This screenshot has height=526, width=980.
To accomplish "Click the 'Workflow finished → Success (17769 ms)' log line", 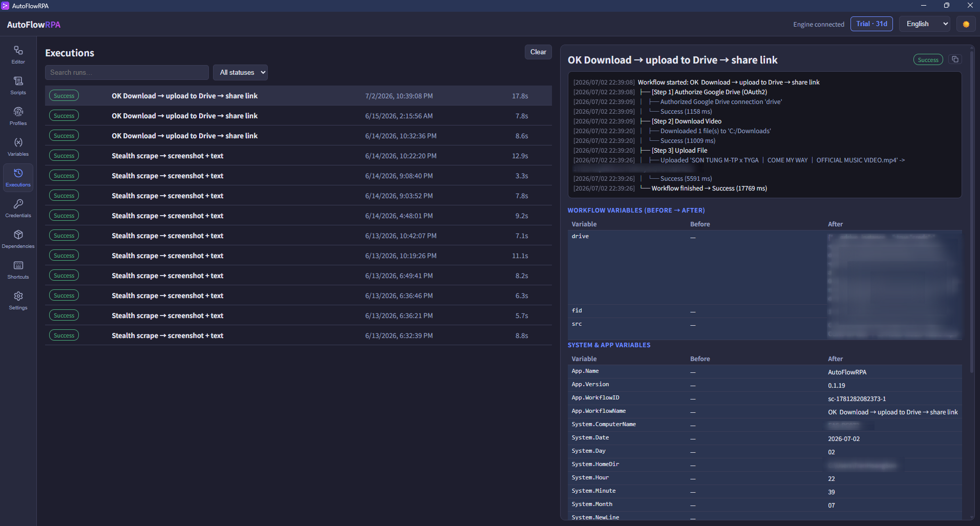I will 709,188.
